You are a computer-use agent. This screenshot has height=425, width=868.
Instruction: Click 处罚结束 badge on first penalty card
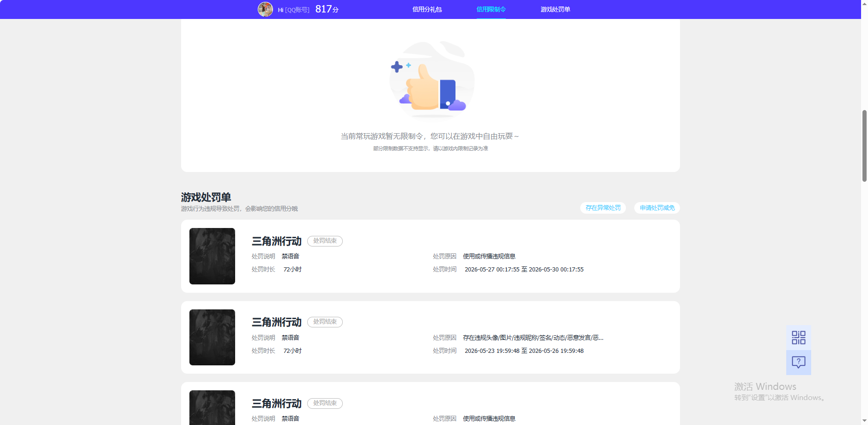(x=325, y=241)
